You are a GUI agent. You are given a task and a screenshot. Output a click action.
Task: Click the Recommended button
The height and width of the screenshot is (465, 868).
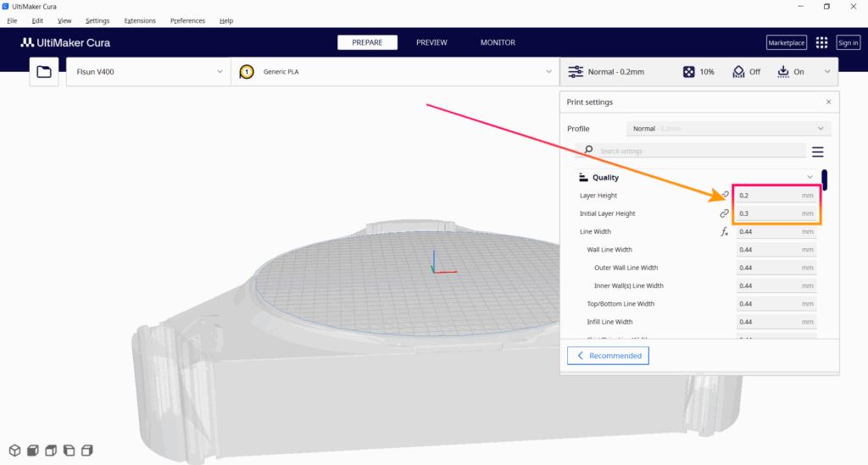[608, 356]
